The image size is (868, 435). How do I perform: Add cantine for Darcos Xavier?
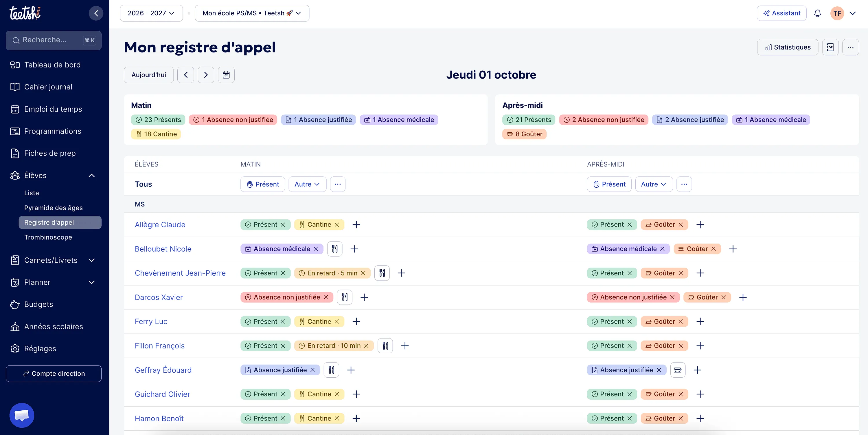tap(345, 297)
